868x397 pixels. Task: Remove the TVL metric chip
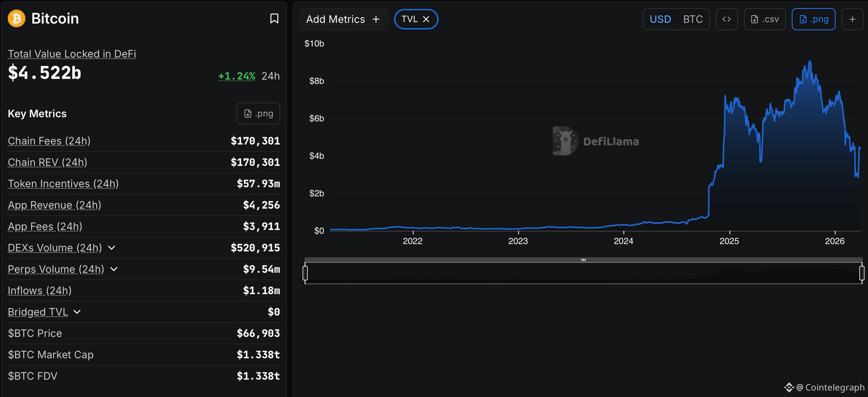point(426,19)
